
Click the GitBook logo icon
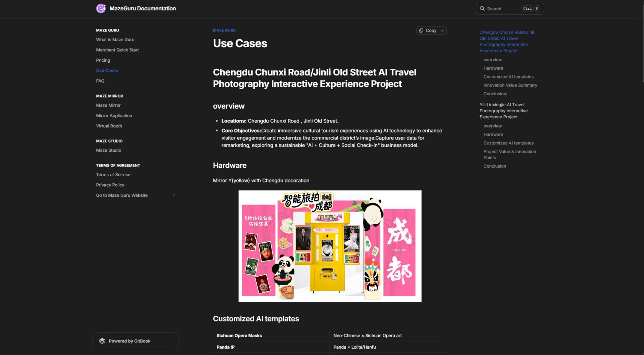[x=102, y=341]
